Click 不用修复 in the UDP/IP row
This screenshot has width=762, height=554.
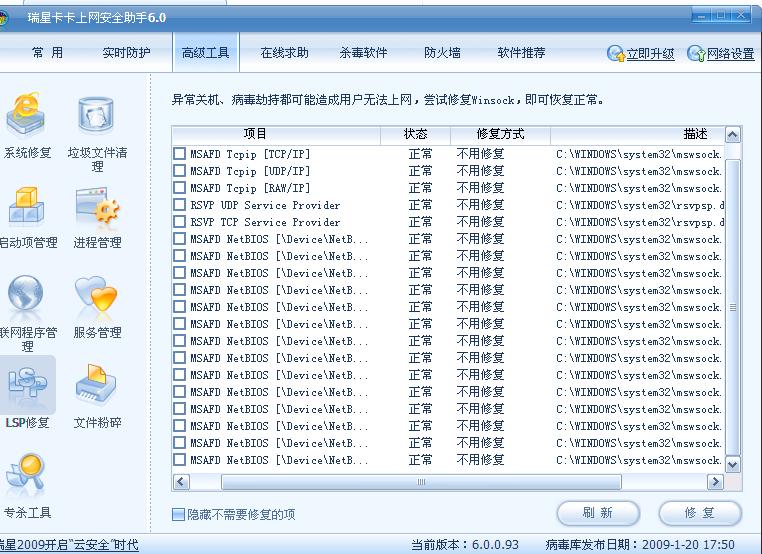(481, 171)
